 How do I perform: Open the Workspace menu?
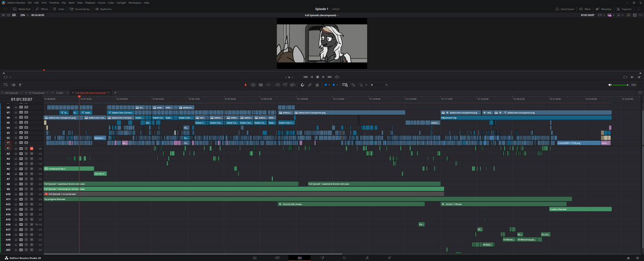135,3
